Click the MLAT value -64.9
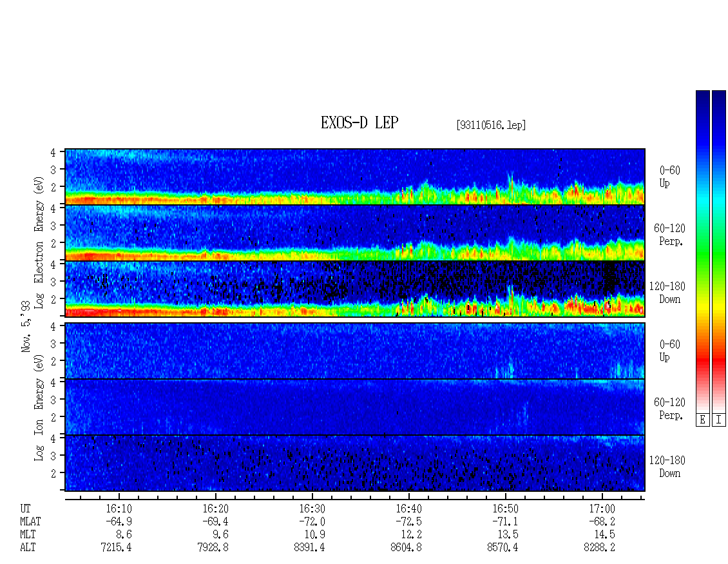728x564 pixels. pyautogui.click(x=119, y=521)
